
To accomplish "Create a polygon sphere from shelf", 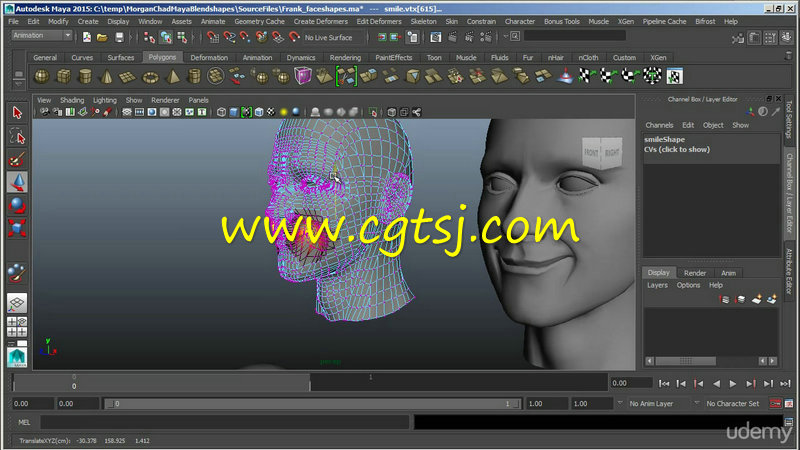I will click(x=42, y=77).
